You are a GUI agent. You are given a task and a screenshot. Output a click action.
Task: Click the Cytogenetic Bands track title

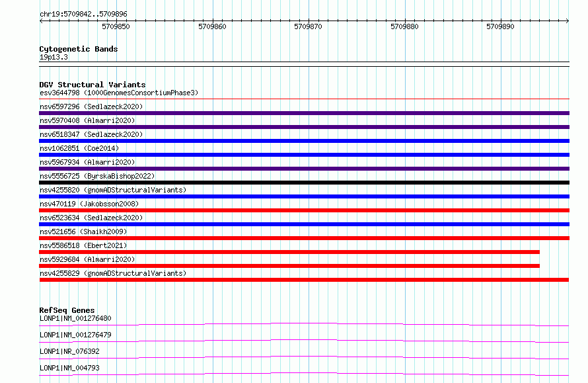point(79,49)
